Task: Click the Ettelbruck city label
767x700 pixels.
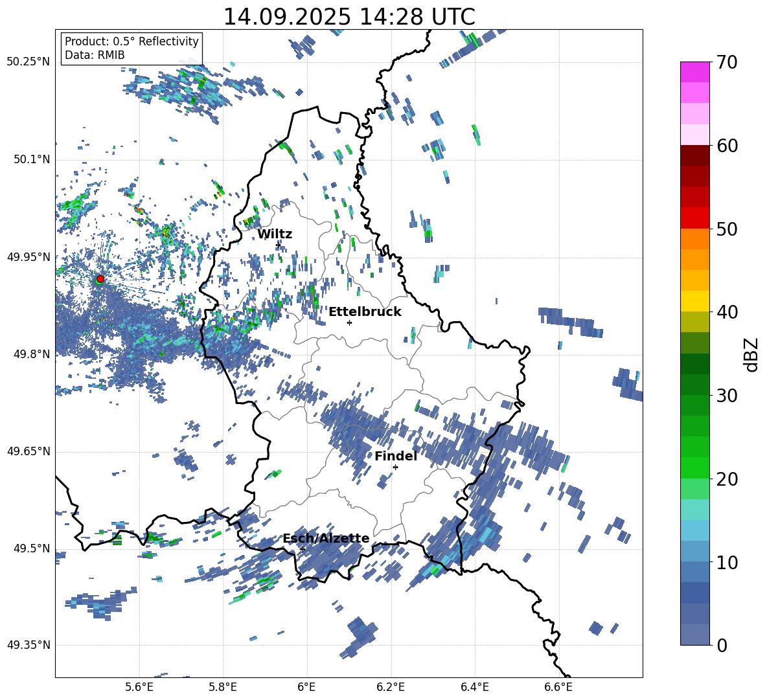Action: pyautogui.click(x=365, y=312)
